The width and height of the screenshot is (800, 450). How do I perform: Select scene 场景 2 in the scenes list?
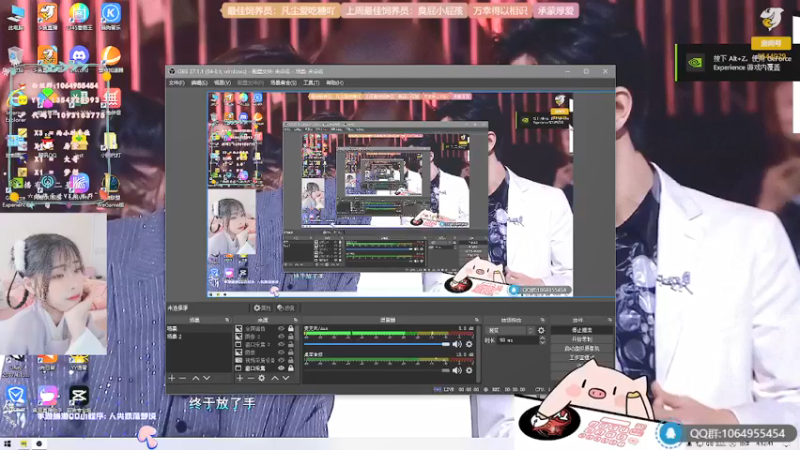pos(198,337)
